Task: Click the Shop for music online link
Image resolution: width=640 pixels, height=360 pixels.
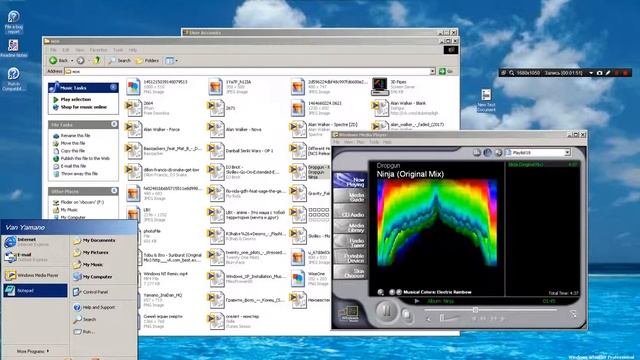Action: 84,107
